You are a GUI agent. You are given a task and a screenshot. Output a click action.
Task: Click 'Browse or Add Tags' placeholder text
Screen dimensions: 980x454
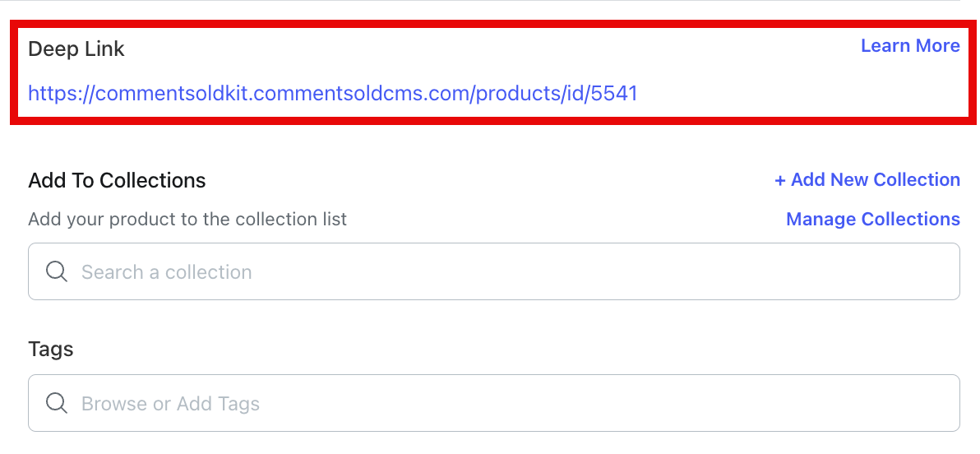pos(171,403)
